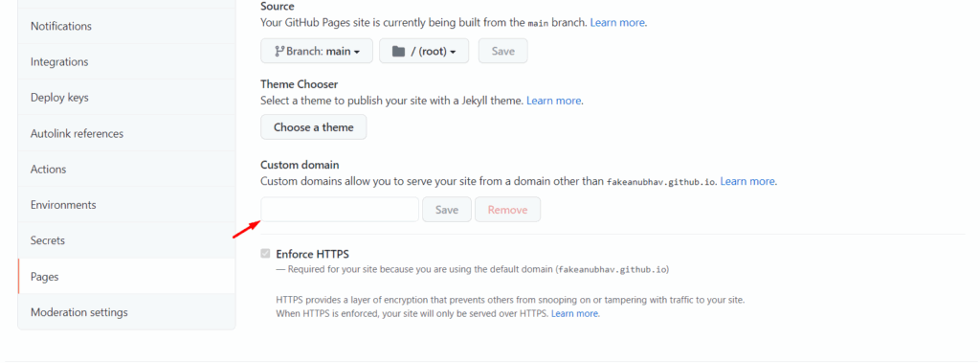Click the Choose a theme button
The height and width of the screenshot is (363, 980).
314,127
